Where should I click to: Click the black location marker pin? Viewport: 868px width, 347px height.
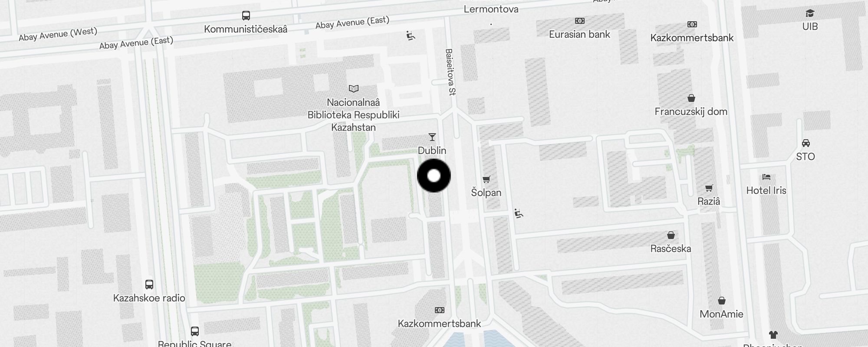pyautogui.click(x=434, y=176)
